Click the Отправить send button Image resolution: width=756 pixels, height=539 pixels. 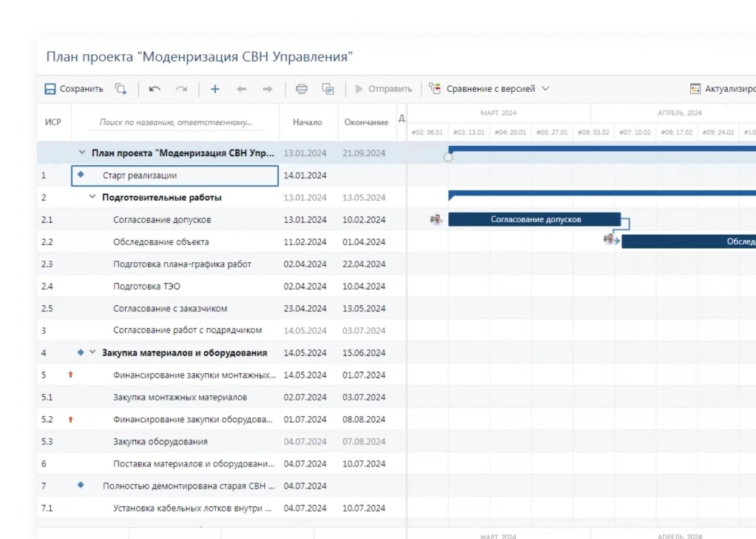click(382, 89)
